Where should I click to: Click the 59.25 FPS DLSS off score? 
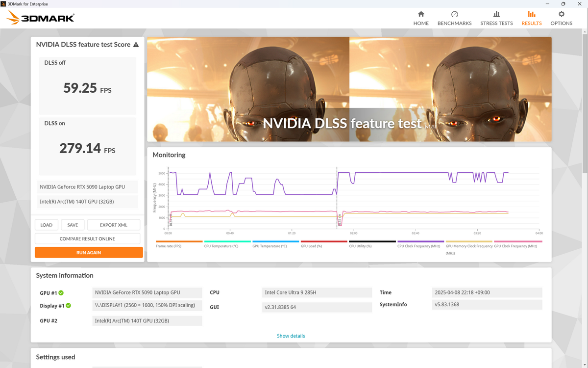pos(87,88)
